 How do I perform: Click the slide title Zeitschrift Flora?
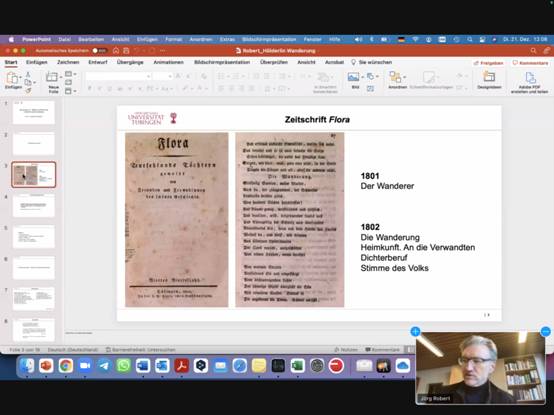coord(317,119)
